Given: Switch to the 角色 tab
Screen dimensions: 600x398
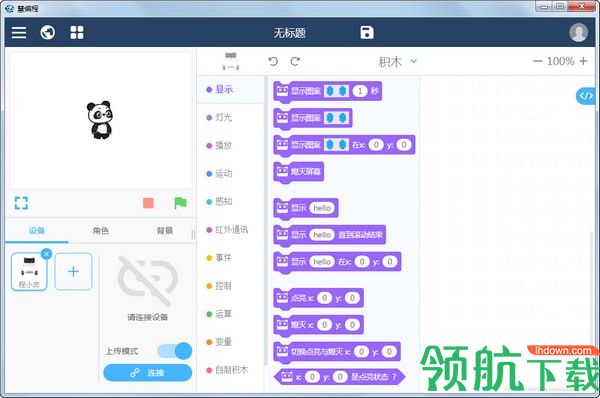Looking at the screenshot, I should pos(101,230).
